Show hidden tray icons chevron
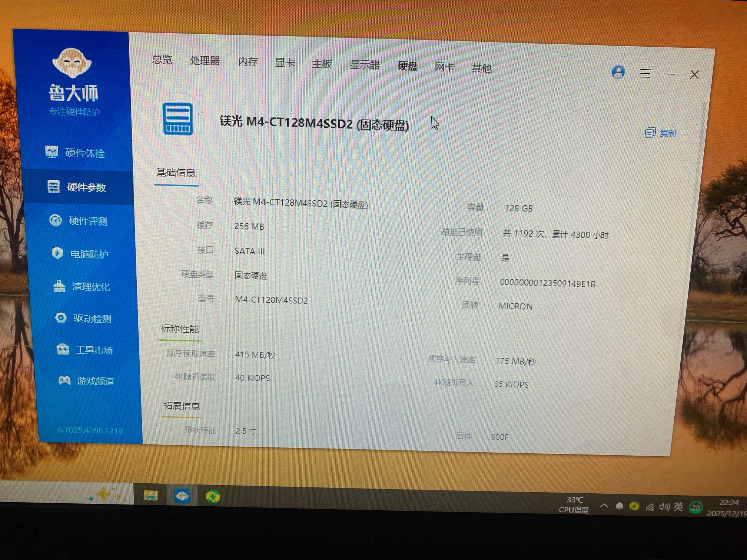 pos(604,506)
